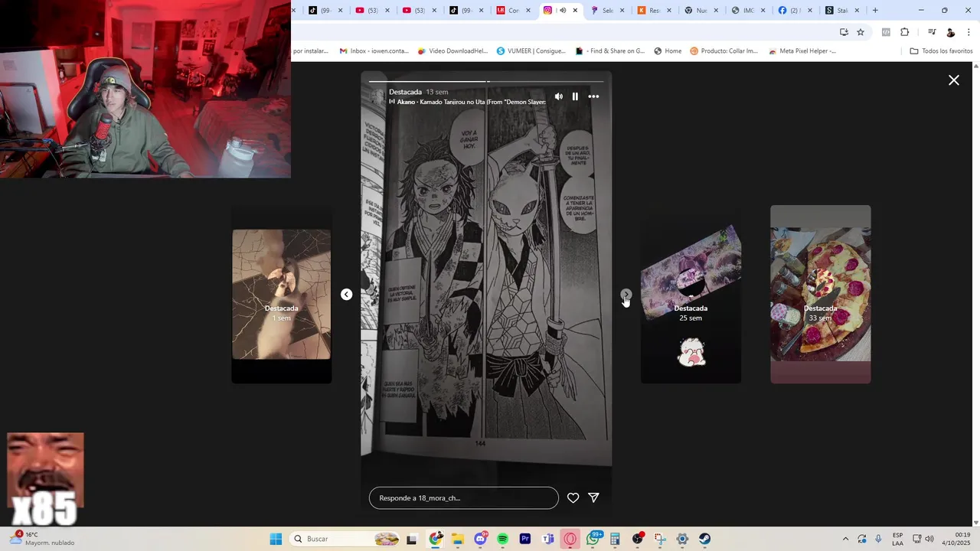Pause the playing story
The image size is (980, 551).
coord(575,96)
